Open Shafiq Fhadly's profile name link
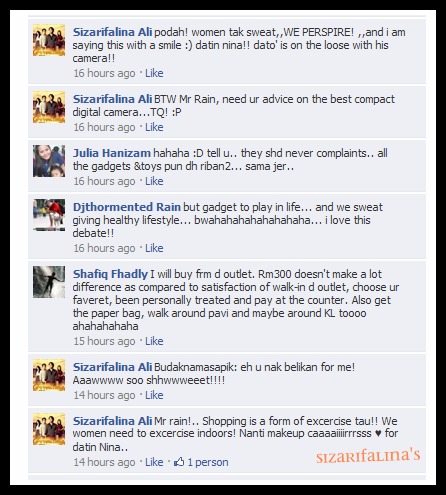Viewport: 446px width, 495px height. [110, 274]
